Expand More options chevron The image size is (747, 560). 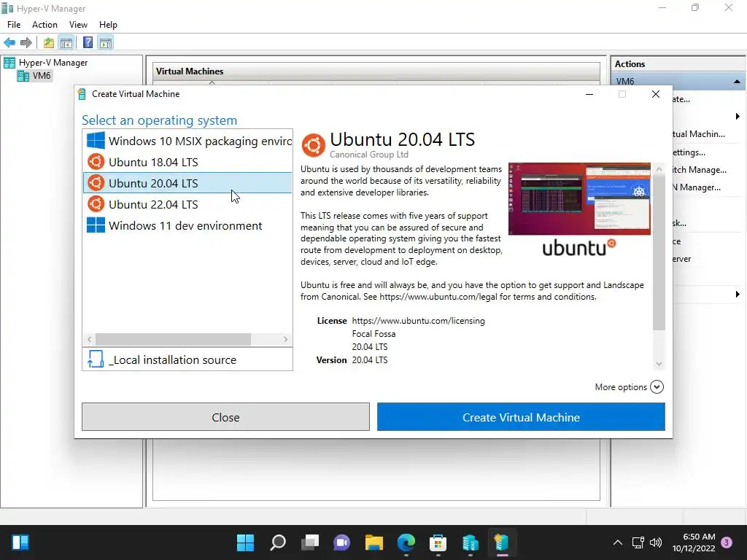(x=657, y=386)
